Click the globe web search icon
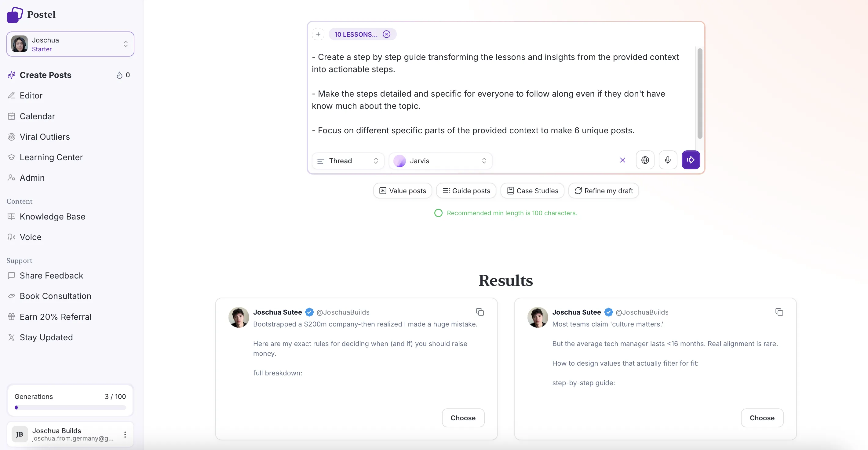 (645, 160)
